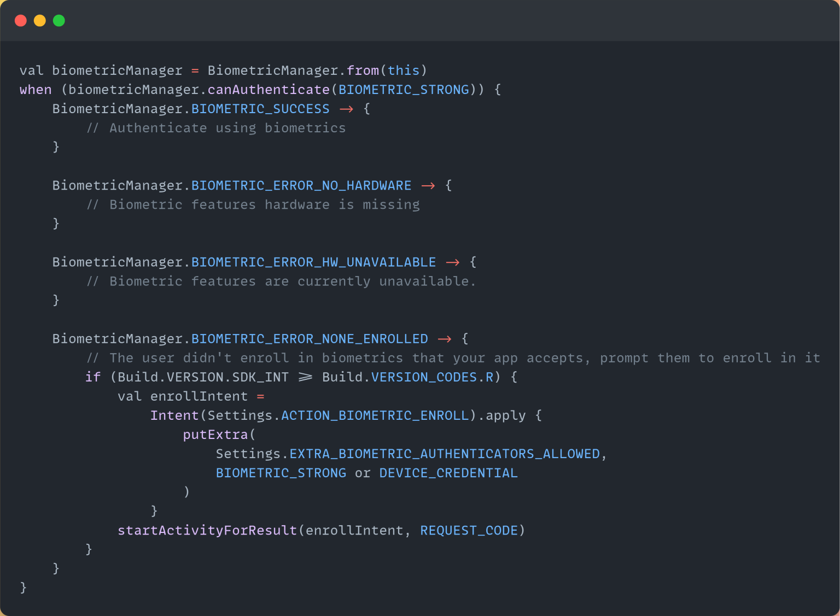840x616 pixels.
Task: Click the green traffic light button
Action: [x=59, y=20]
